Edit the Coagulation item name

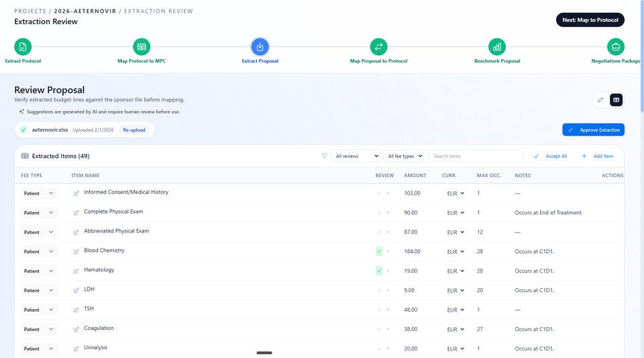tap(76, 329)
